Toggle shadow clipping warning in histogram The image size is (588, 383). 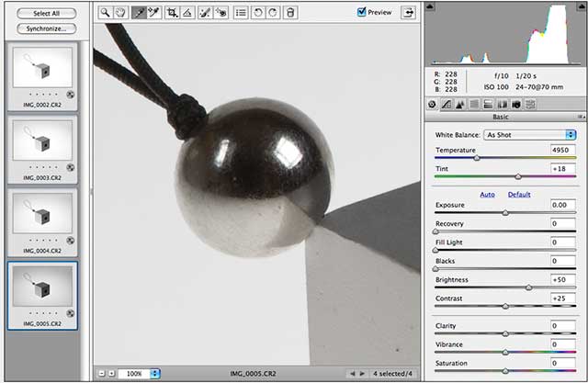tap(430, 6)
